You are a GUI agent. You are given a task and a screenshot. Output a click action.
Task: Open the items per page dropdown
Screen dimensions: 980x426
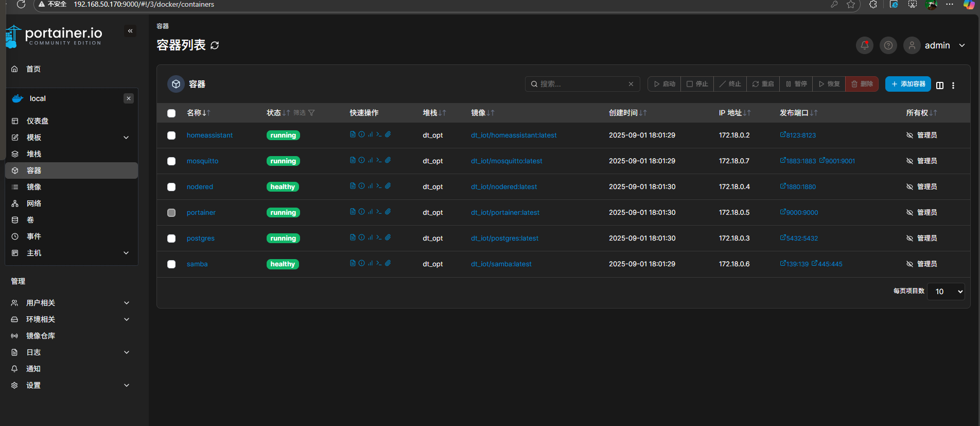(946, 292)
